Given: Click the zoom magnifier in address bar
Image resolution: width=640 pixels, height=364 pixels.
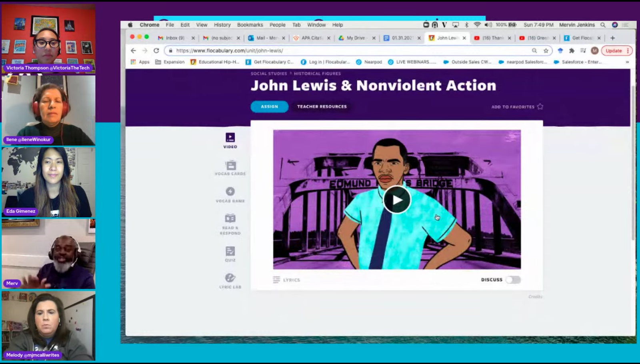Looking at the screenshot, I should tap(534, 51).
